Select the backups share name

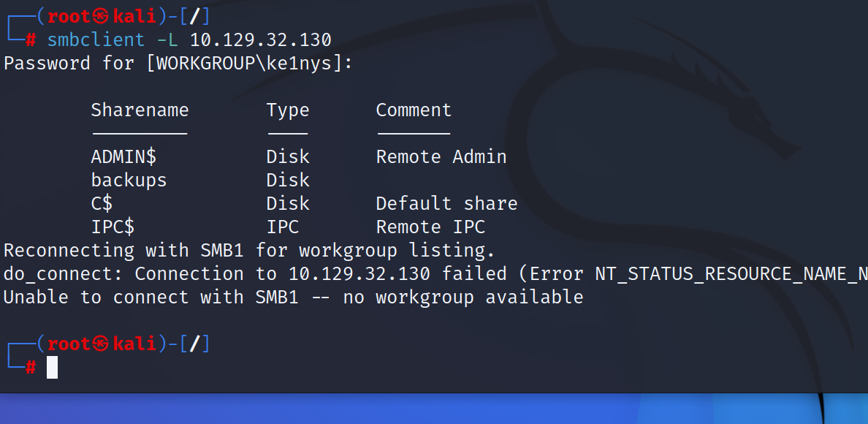click(x=129, y=180)
